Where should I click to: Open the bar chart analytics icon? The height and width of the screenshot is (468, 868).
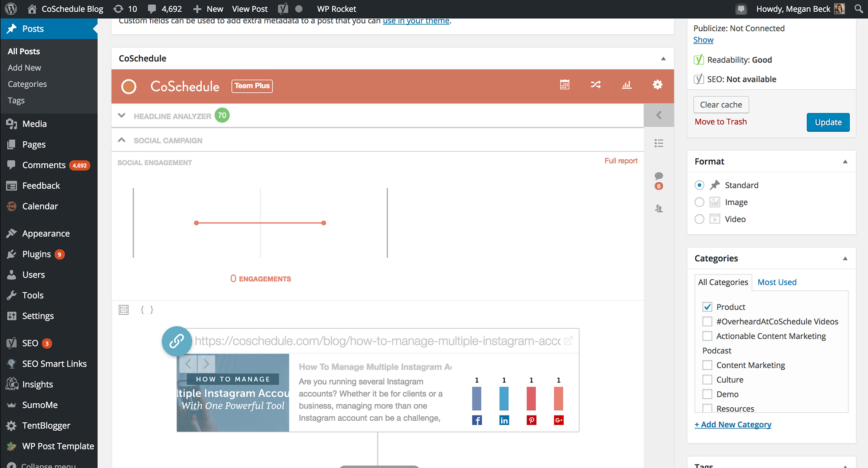627,85
